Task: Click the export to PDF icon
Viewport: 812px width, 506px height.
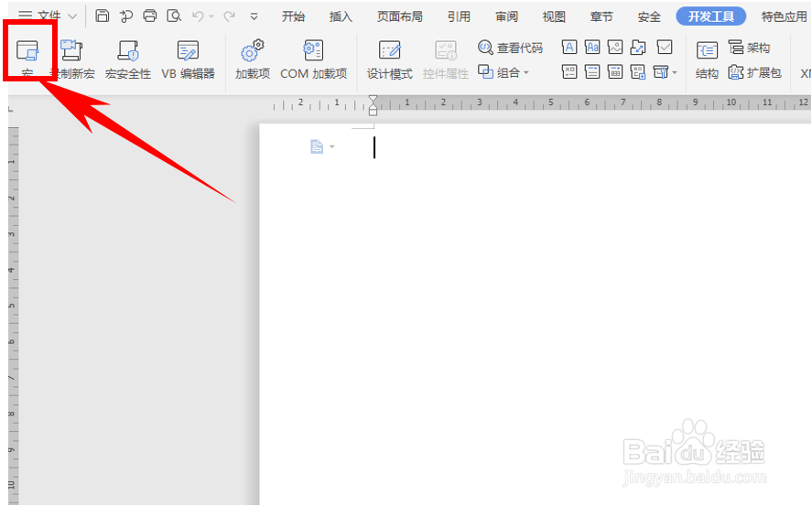Action: pyautogui.click(x=125, y=16)
